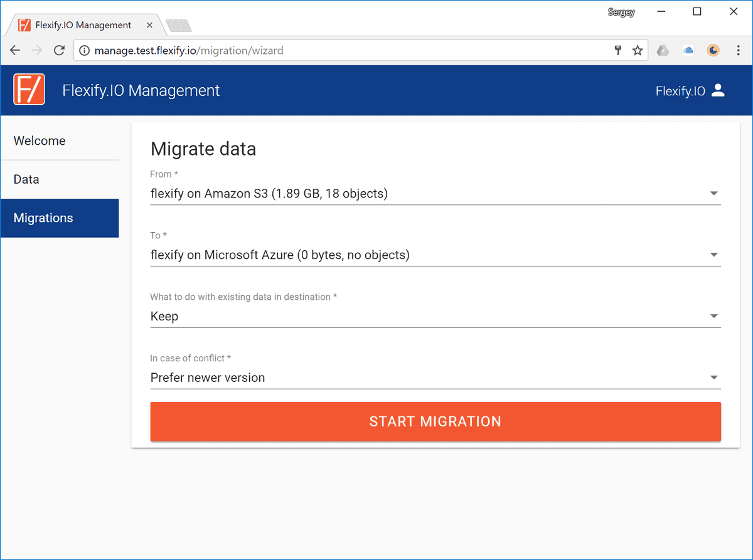Select the Welcome sidebar item
Screen dimensions: 753x560
pos(39,140)
